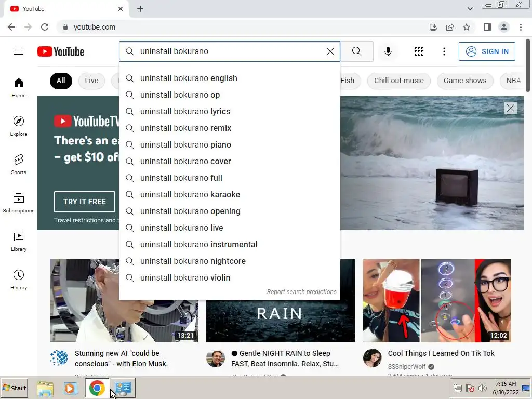
Task: Share this page from address bar
Action: pos(450,27)
